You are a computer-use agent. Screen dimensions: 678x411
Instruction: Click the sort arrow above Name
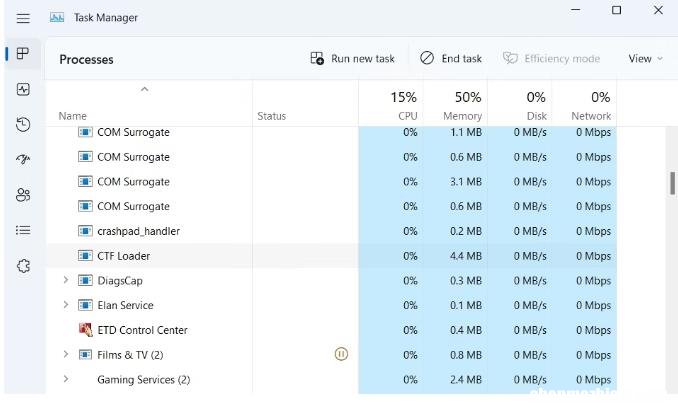point(144,89)
